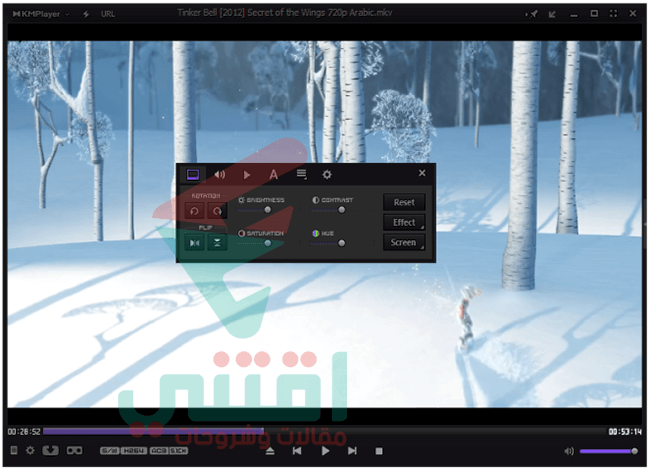Click the S/W decoder indicator
This screenshot has width=650, height=472.
click(109, 450)
